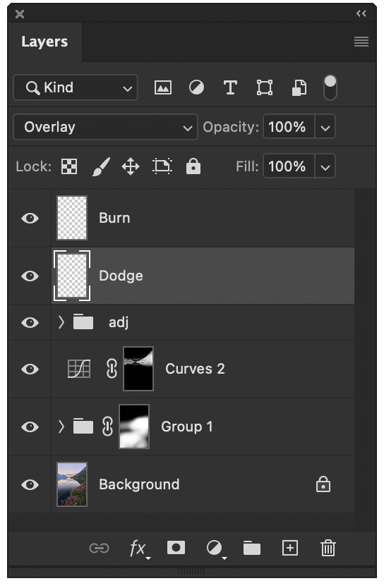Create new fill or adjustment layer

pos(215,549)
